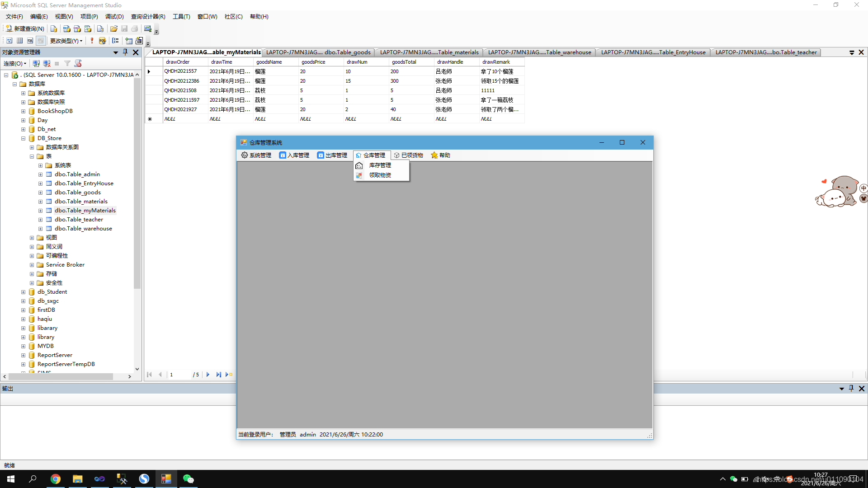Click the 条件窗格 (Criteria pane) toolbar icon
This screenshot has width=868, height=488.
tap(19, 40)
